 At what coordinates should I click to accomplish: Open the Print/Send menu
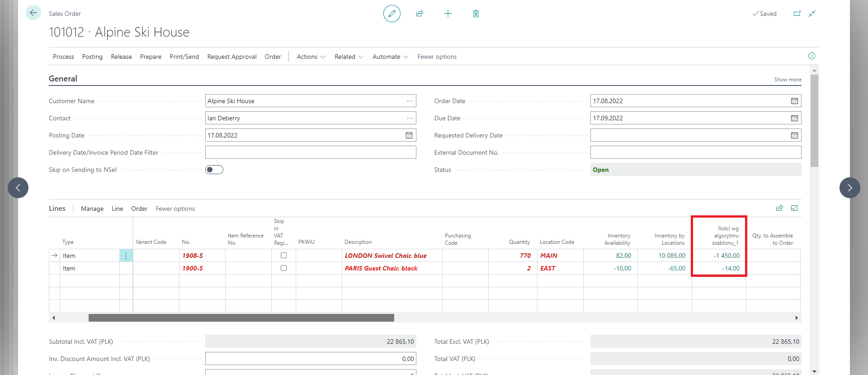(x=184, y=57)
